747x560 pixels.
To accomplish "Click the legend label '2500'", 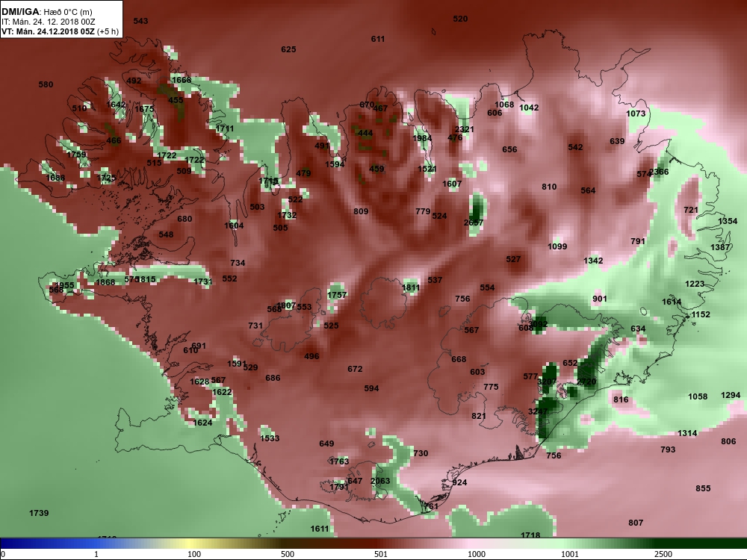I will pyautogui.click(x=663, y=554).
